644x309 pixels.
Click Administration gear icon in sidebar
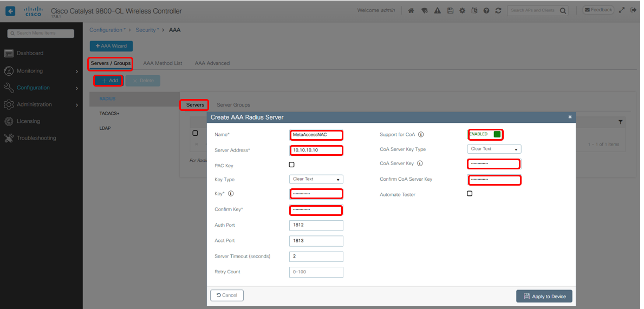pos(9,104)
